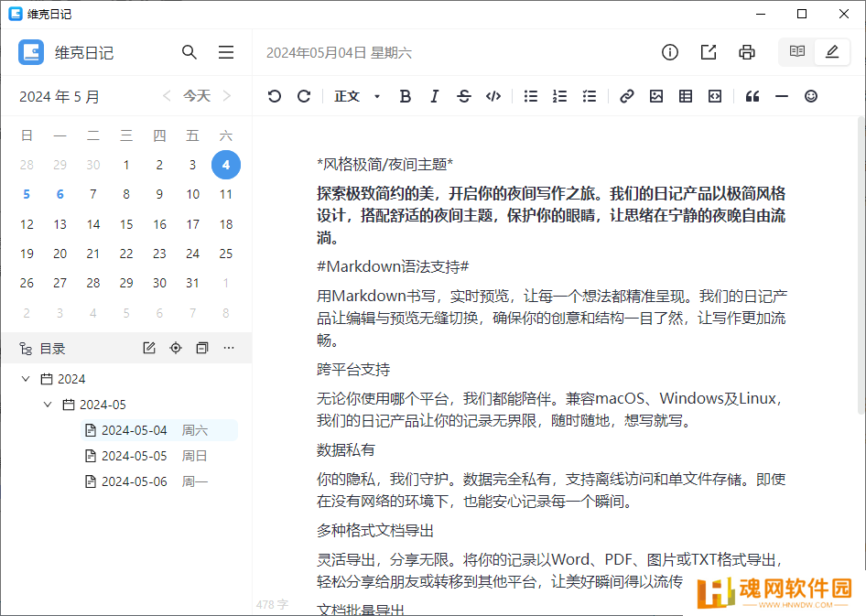Click the 今天 today button
Viewport: 866px width, 616px height.
(197, 95)
